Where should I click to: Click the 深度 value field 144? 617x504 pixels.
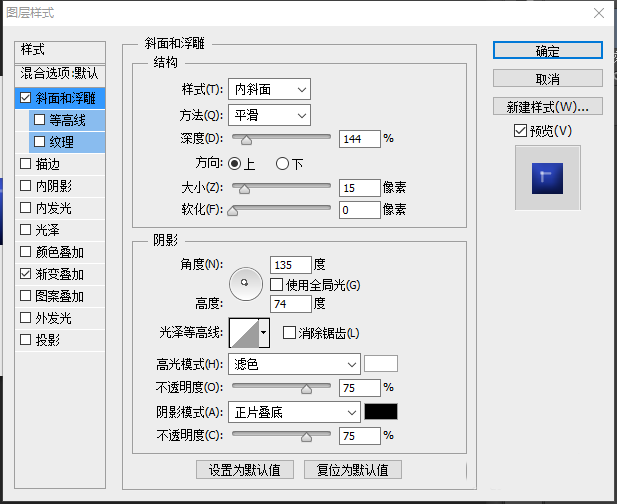click(x=360, y=139)
